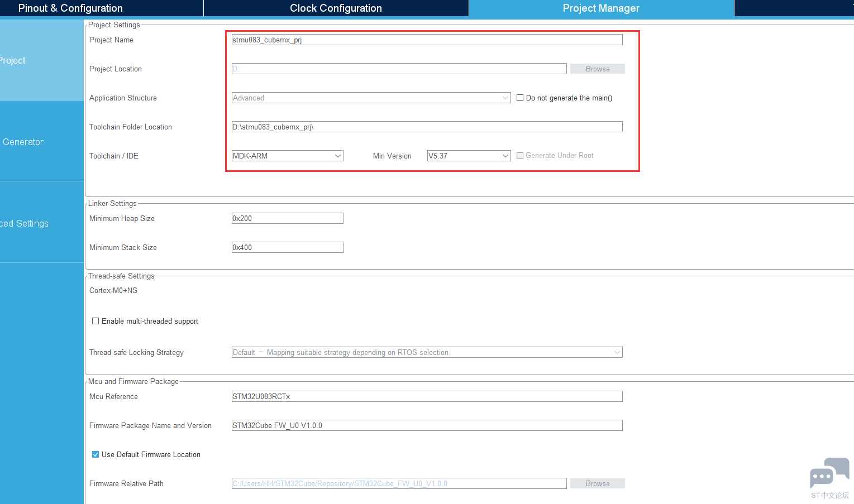Viewport: 854px width, 504px height.
Task: Browse for the firmware relative path
Action: point(597,483)
